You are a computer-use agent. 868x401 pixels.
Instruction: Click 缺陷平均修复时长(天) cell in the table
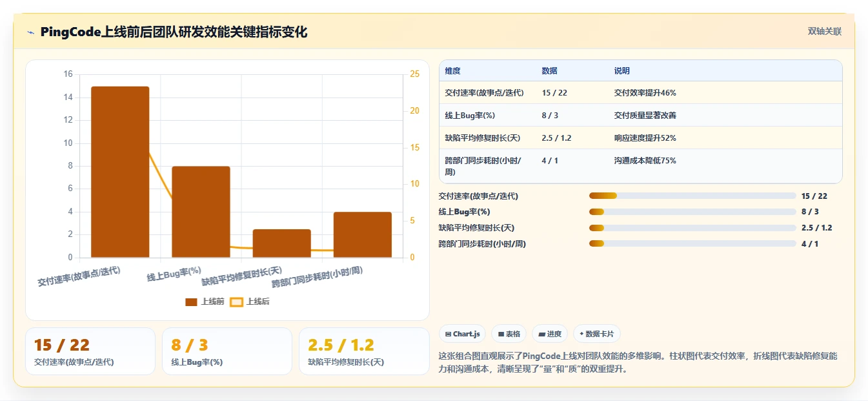coord(483,138)
